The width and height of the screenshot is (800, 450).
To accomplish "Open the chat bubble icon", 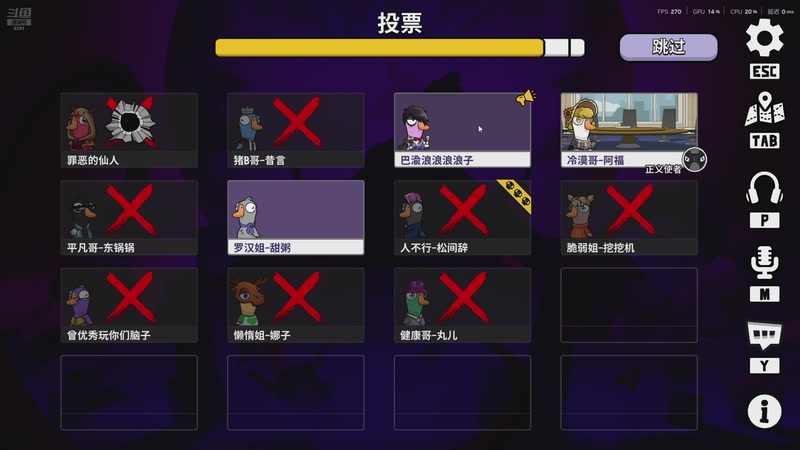I will [x=764, y=335].
